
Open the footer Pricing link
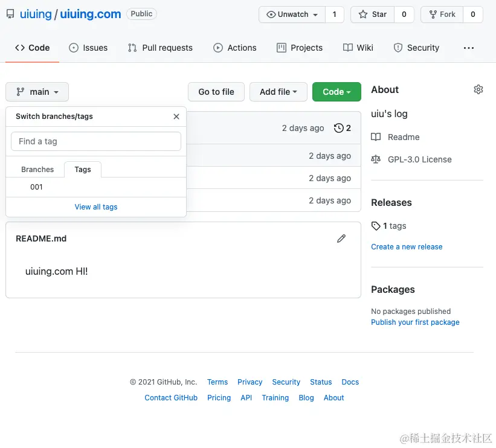tap(219, 398)
